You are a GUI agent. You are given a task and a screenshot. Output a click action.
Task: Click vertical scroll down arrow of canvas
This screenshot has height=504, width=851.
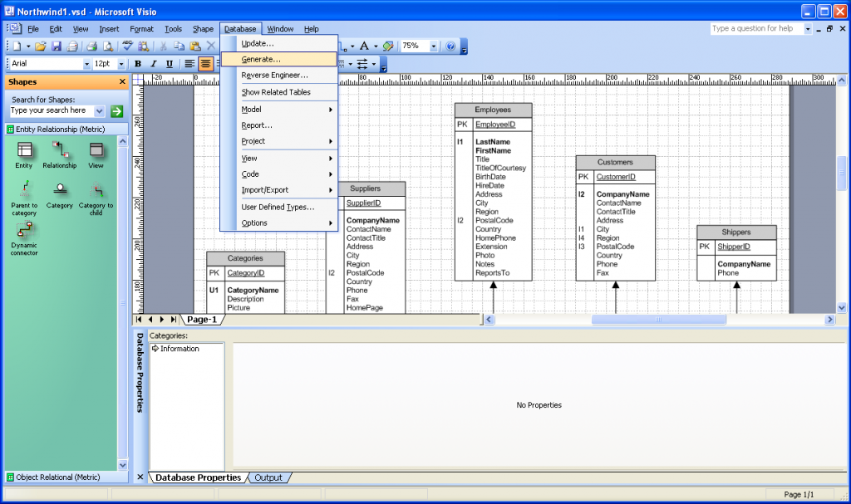(x=841, y=307)
